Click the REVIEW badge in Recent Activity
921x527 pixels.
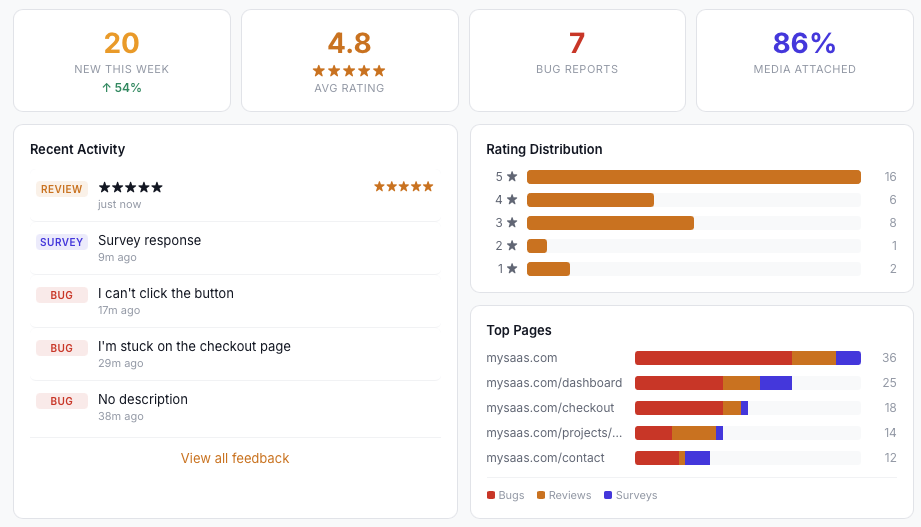point(62,189)
